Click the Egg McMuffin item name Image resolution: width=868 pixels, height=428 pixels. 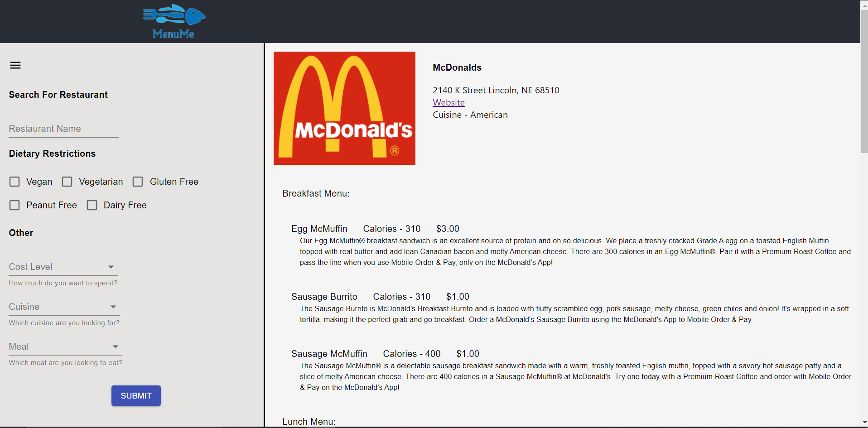pyautogui.click(x=319, y=229)
